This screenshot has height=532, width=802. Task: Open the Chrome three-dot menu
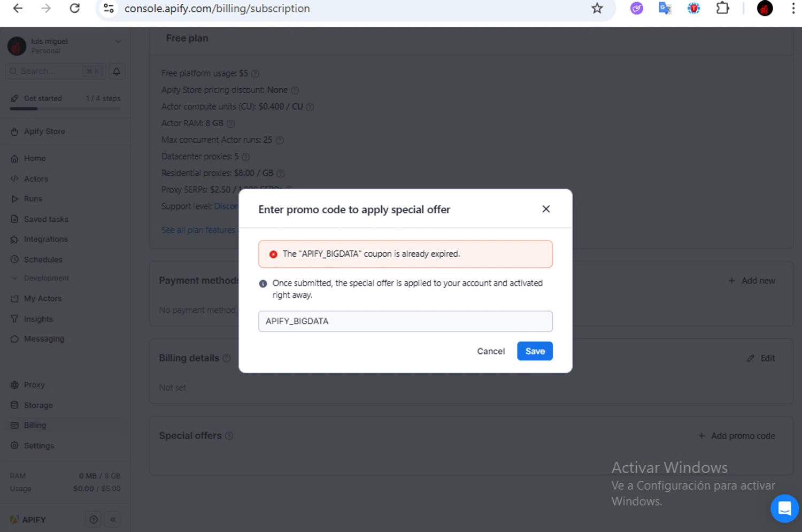click(x=793, y=9)
